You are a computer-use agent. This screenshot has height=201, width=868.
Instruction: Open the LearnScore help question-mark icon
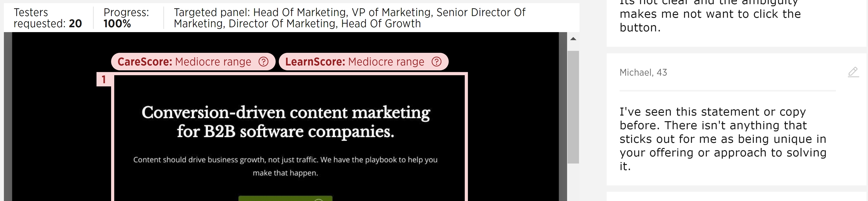pos(436,62)
